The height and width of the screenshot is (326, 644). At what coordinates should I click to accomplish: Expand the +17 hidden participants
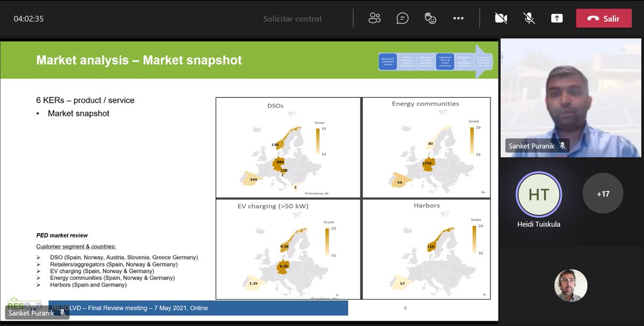(603, 194)
